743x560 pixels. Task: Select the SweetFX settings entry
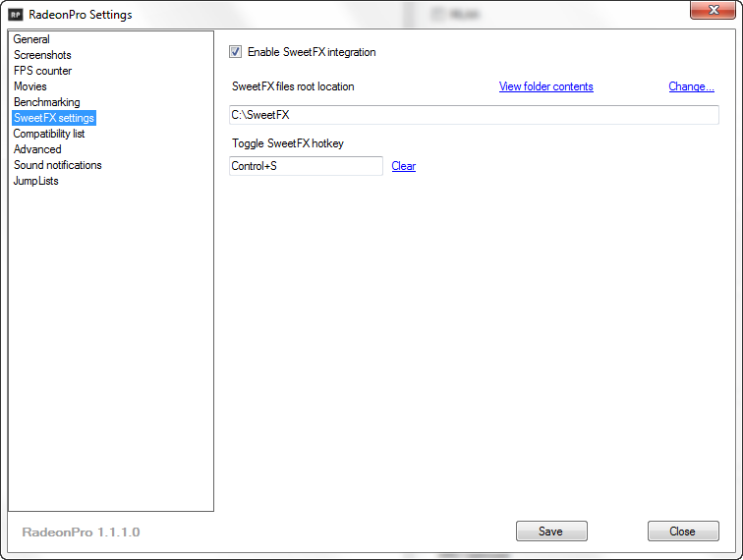[x=54, y=118]
